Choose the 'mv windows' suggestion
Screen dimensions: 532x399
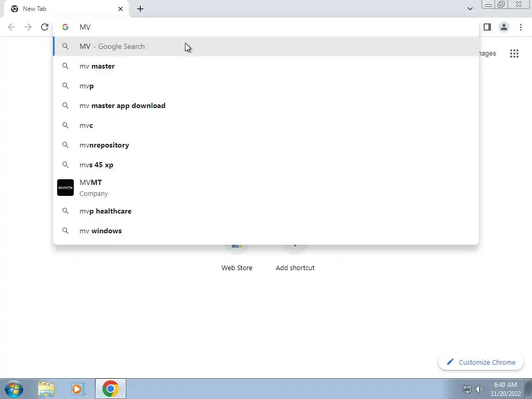(266, 231)
